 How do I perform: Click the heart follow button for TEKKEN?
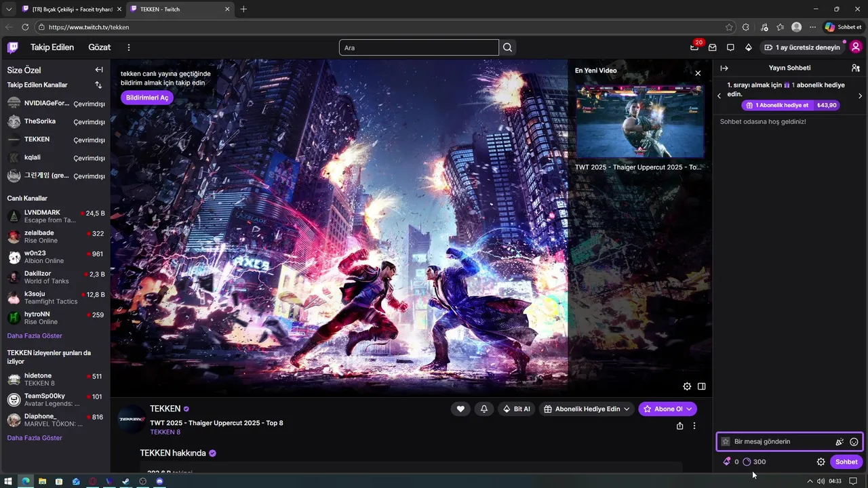point(460,409)
